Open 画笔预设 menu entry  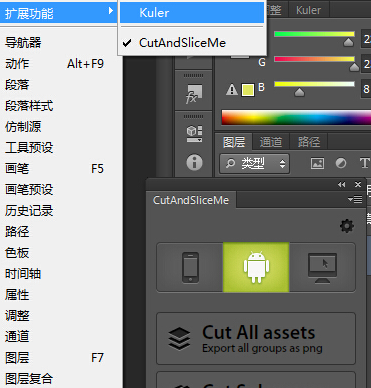tap(60, 190)
